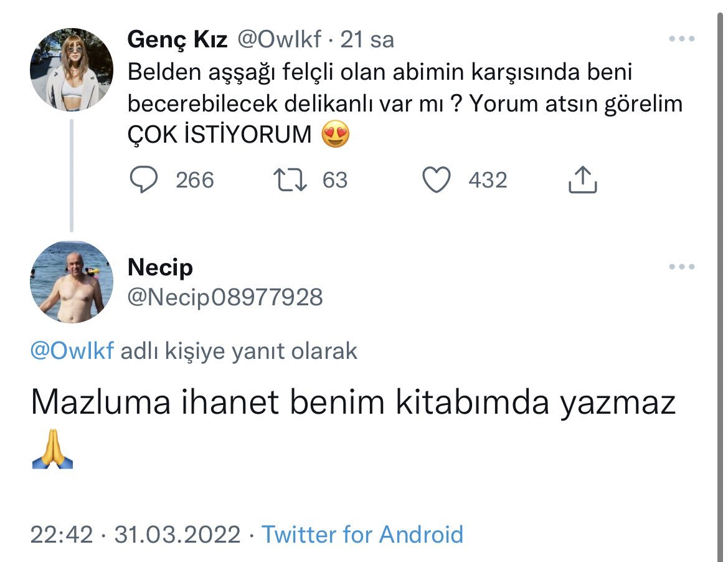The image size is (728, 562).
Task: Like the tweet with the heart icon
Action: click(x=436, y=180)
